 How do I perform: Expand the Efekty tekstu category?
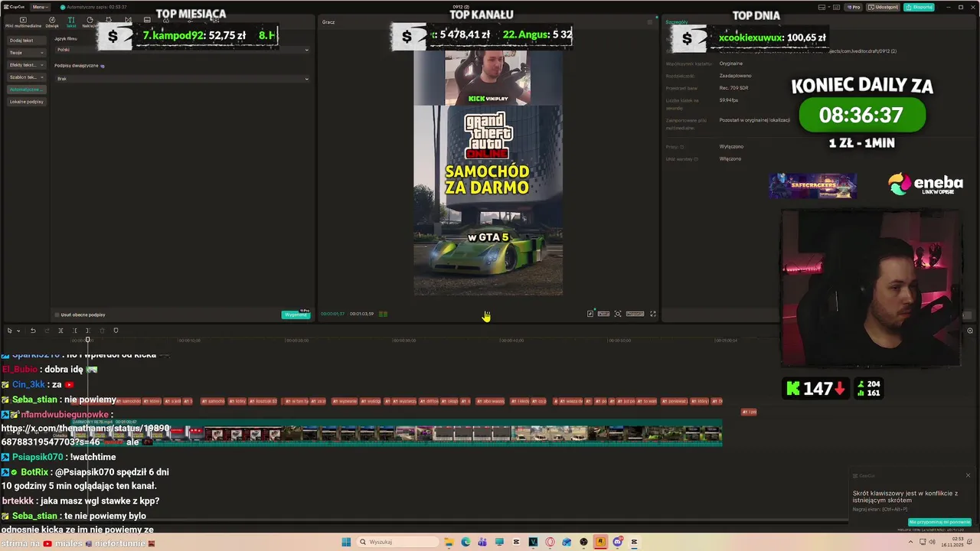click(25, 65)
